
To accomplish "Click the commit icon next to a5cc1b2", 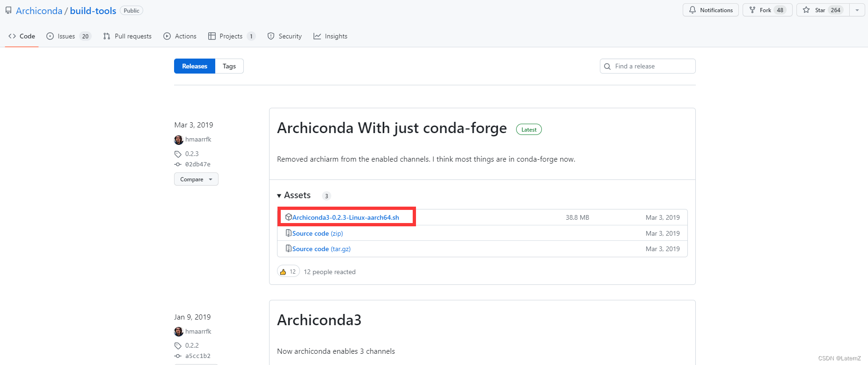I will click(x=178, y=356).
